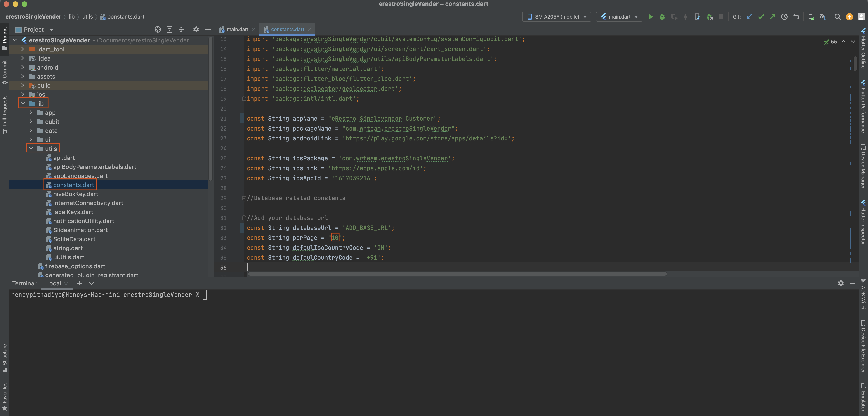Toggle Device Manager side panel

pos(863,166)
